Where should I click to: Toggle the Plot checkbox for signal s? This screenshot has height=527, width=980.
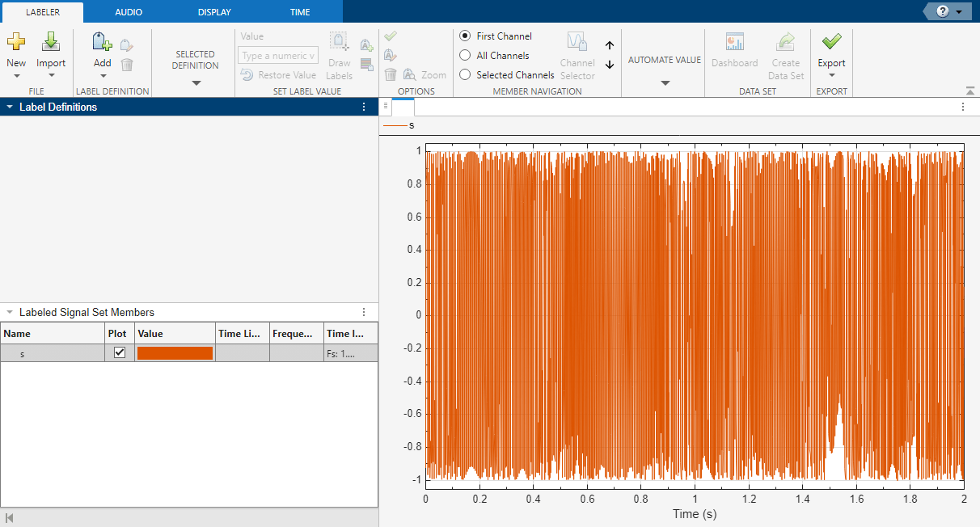click(118, 352)
